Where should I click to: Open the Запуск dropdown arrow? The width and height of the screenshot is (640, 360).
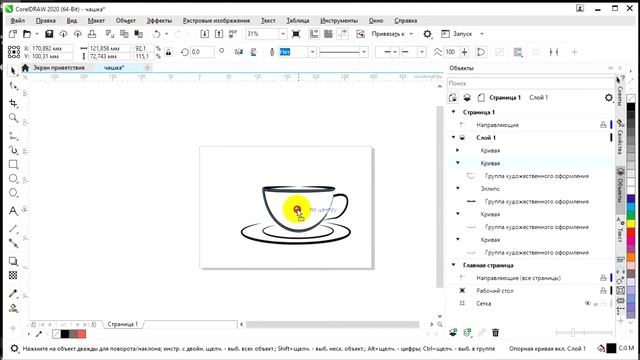(x=482, y=34)
